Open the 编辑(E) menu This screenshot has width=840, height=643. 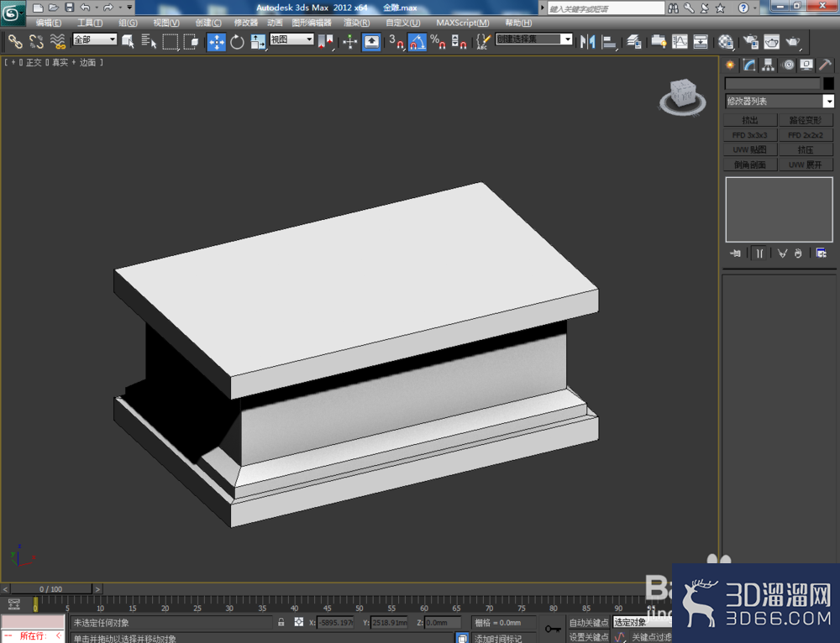pyautogui.click(x=49, y=23)
